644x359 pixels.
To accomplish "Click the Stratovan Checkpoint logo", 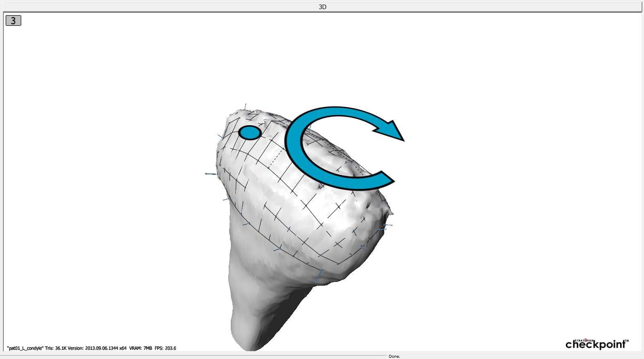I will coord(597,344).
